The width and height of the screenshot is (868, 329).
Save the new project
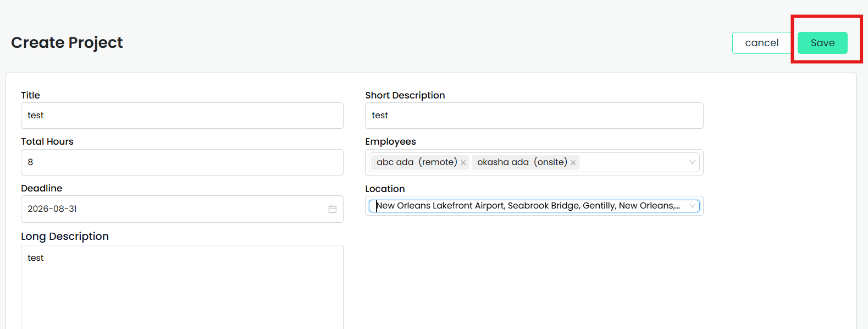click(x=822, y=43)
